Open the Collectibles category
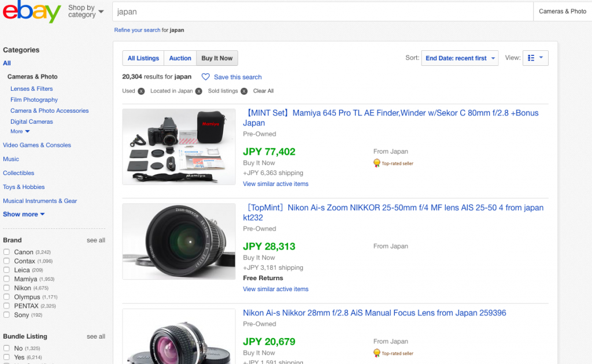Image resolution: width=592 pixels, height=364 pixels. pyautogui.click(x=18, y=173)
